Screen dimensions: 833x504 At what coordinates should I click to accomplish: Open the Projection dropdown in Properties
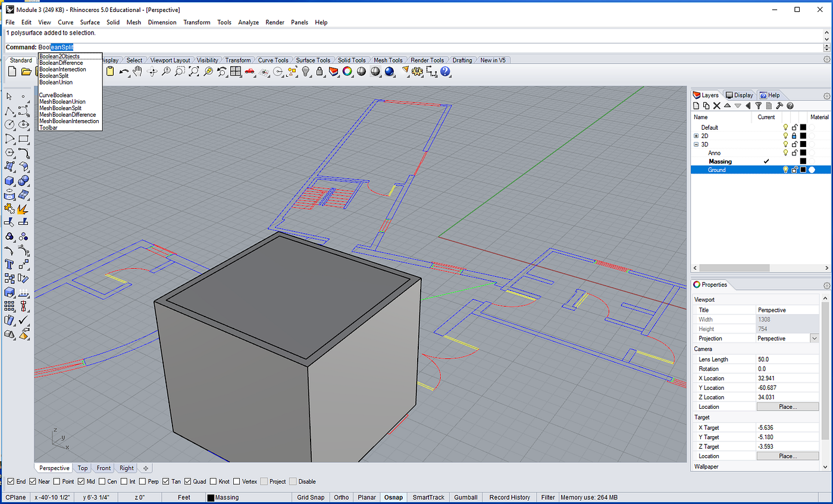(814, 338)
